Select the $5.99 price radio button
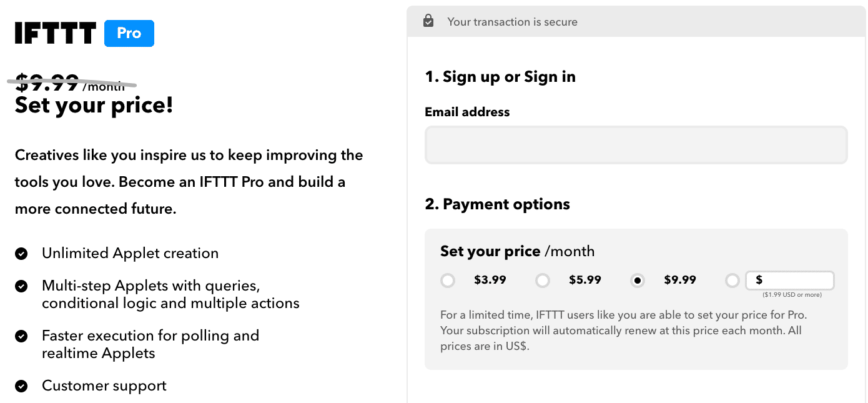868x403 pixels. click(543, 281)
